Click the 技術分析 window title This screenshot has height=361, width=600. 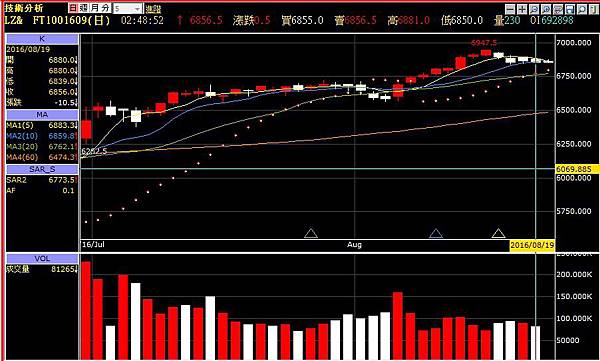24,8
